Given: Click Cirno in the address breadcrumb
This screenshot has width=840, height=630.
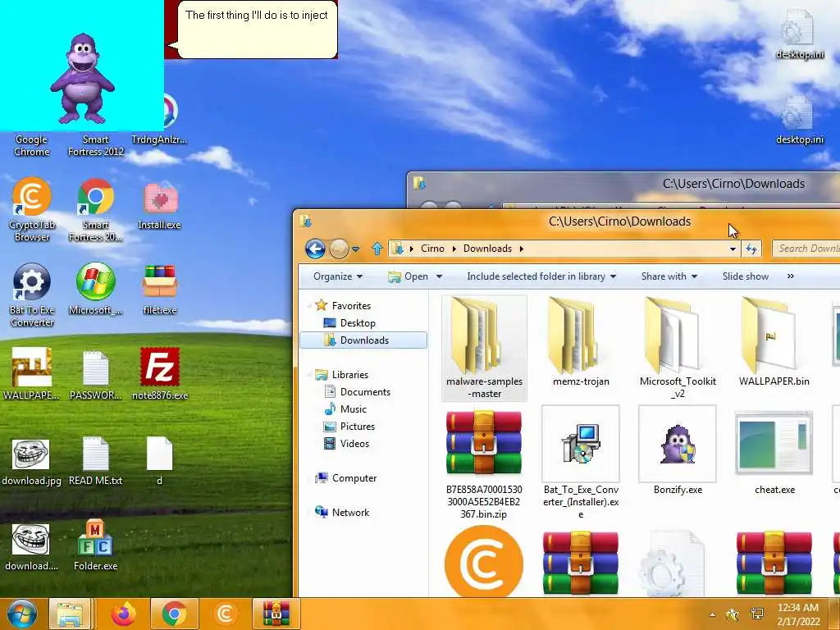Looking at the screenshot, I should [432, 249].
